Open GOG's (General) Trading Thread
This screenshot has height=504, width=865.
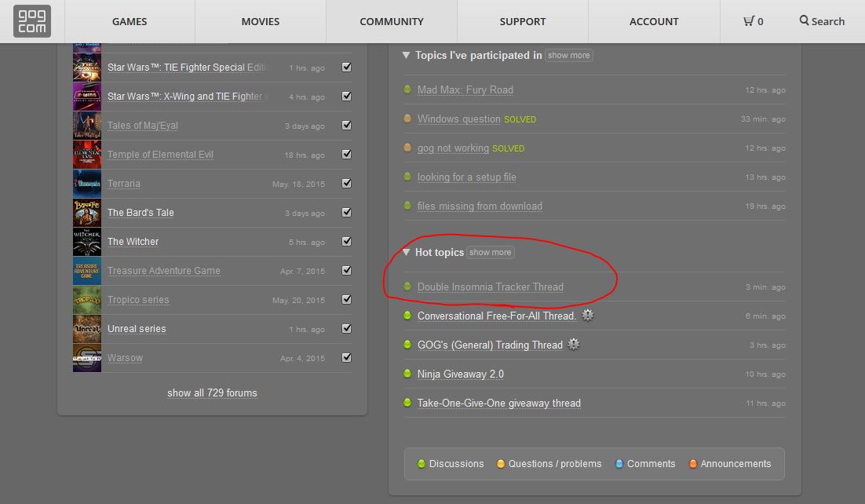tap(490, 345)
